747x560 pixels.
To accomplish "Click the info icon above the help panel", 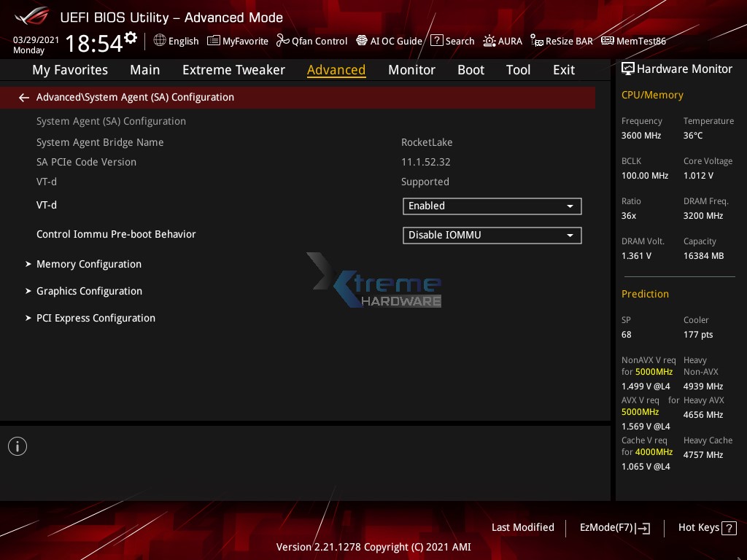I will click(x=18, y=446).
